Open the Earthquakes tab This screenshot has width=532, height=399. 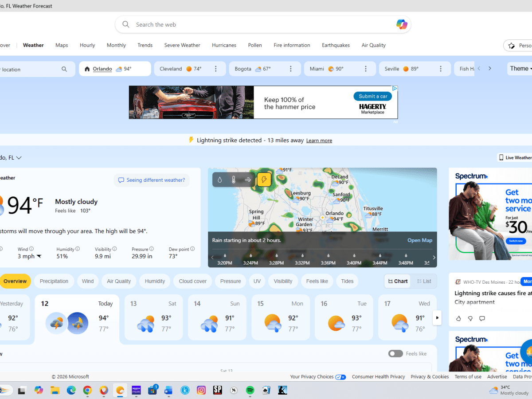coord(336,45)
